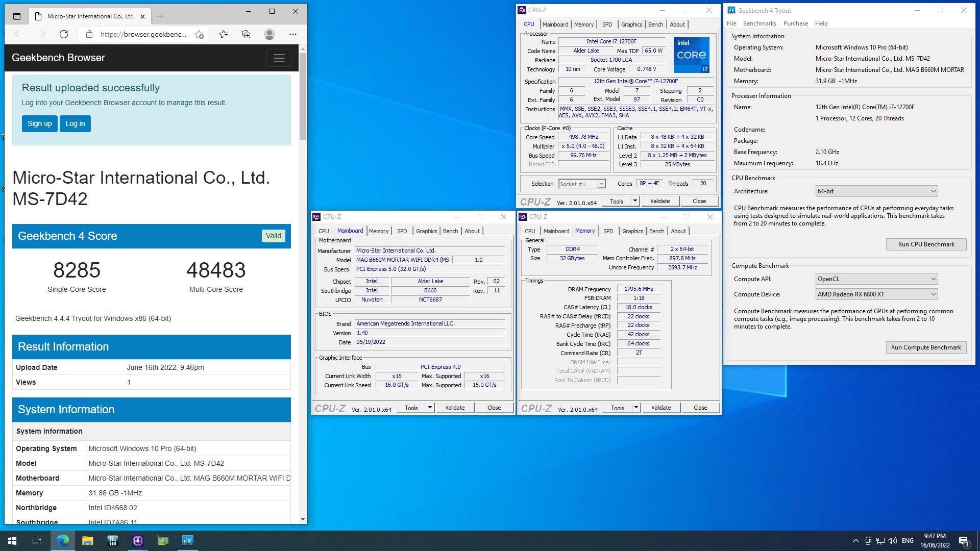
Task: Click the Intel Core i7 logo
Action: [x=692, y=55]
